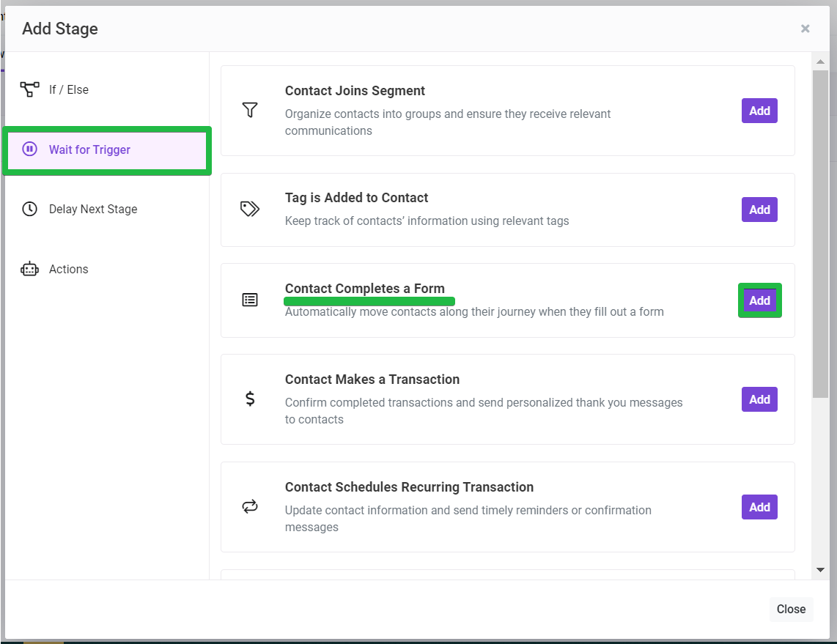The width and height of the screenshot is (837, 644).
Task: Click the 'Confirm completed transactions' description
Action: [x=484, y=411]
